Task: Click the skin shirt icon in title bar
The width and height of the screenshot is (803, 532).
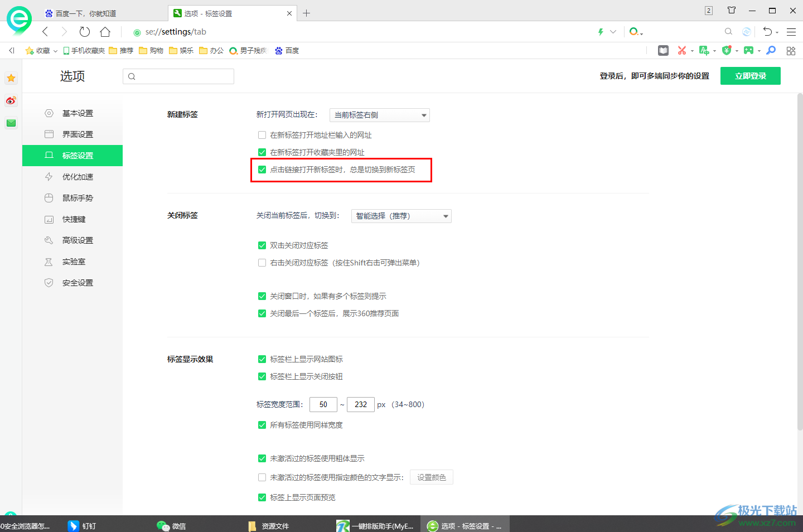Action: tap(732, 10)
